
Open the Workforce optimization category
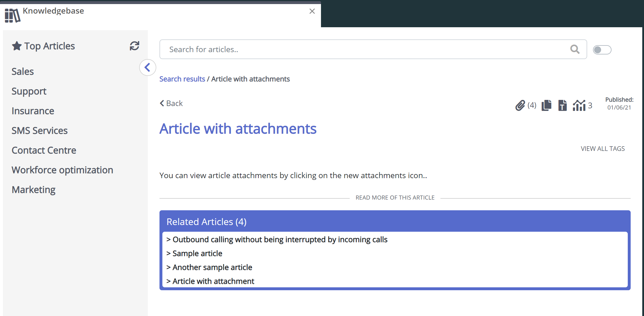click(62, 170)
